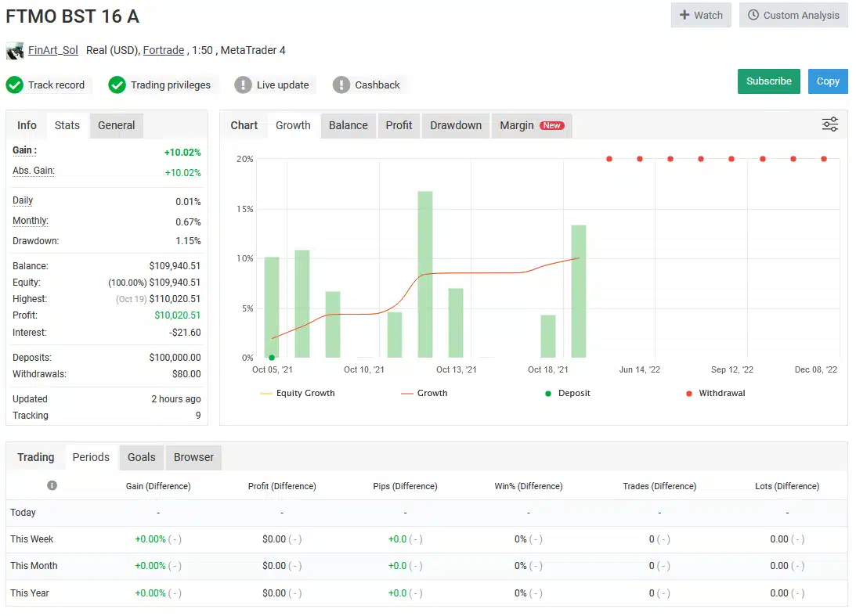The height and width of the screenshot is (616, 856).
Task: Open the Browser tab
Action: coord(193,457)
